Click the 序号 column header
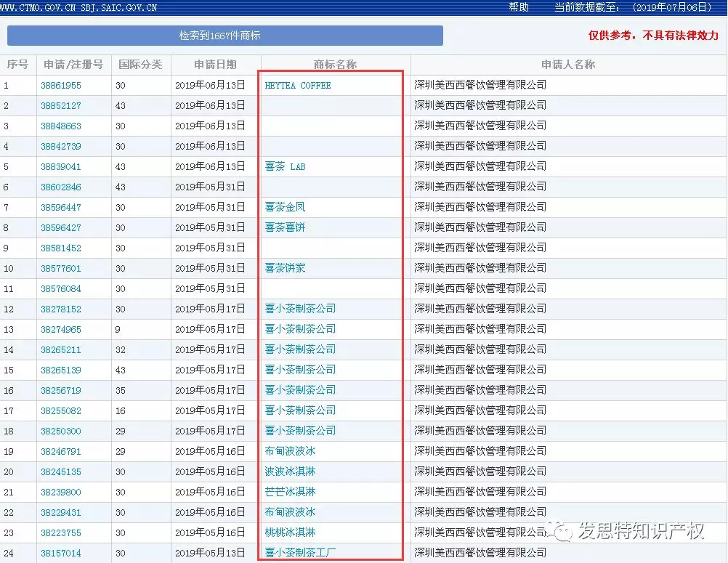Screen dimensions: 728x563 tap(17, 65)
